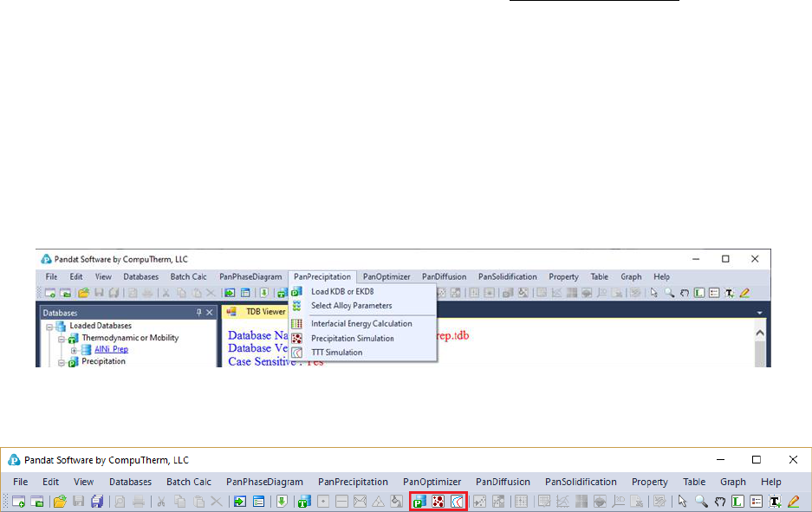Click the new workspace icon in lower window toolbar
The width and height of the screenshot is (812, 512).
pyautogui.click(x=19, y=501)
